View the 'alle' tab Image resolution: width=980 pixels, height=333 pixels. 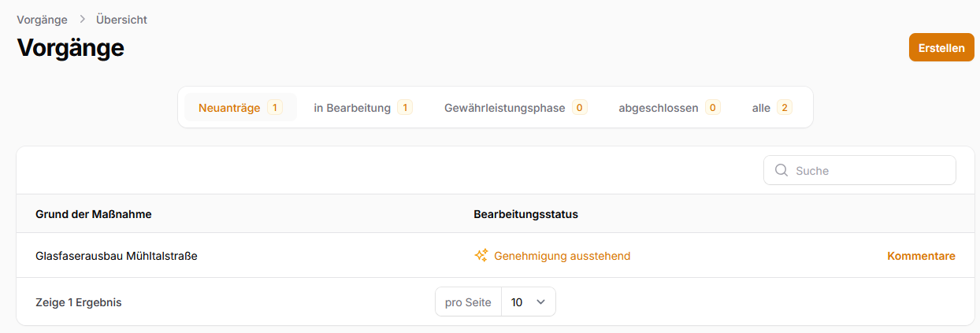pos(761,108)
